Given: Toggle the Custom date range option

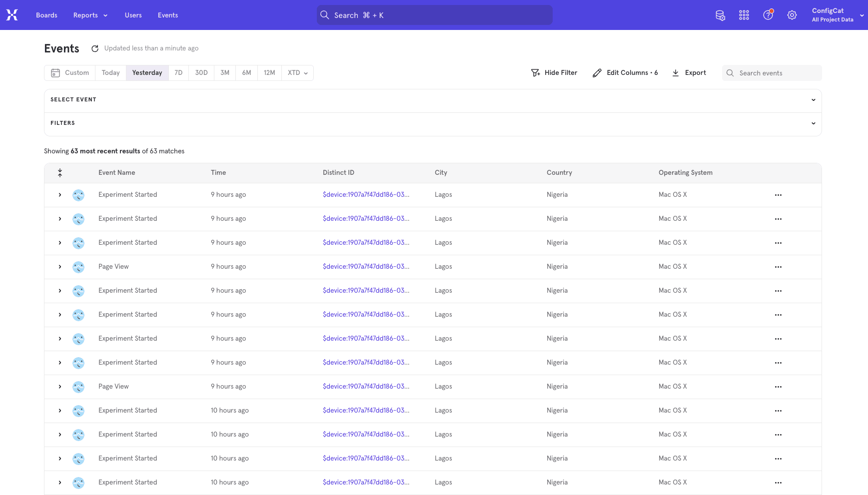Looking at the screenshot, I should (69, 72).
